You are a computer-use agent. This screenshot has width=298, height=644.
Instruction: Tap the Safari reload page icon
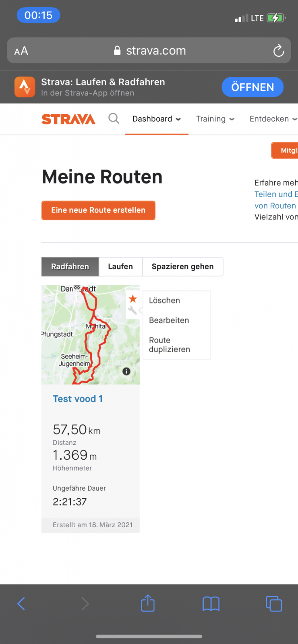tap(278, 51)
